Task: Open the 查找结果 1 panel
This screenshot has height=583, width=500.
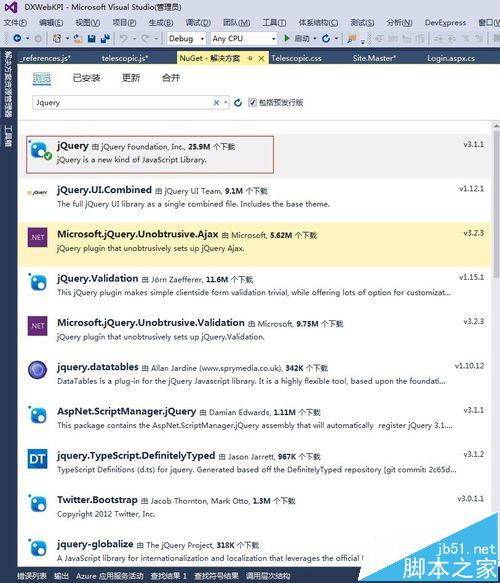Action: click(168, 576)
